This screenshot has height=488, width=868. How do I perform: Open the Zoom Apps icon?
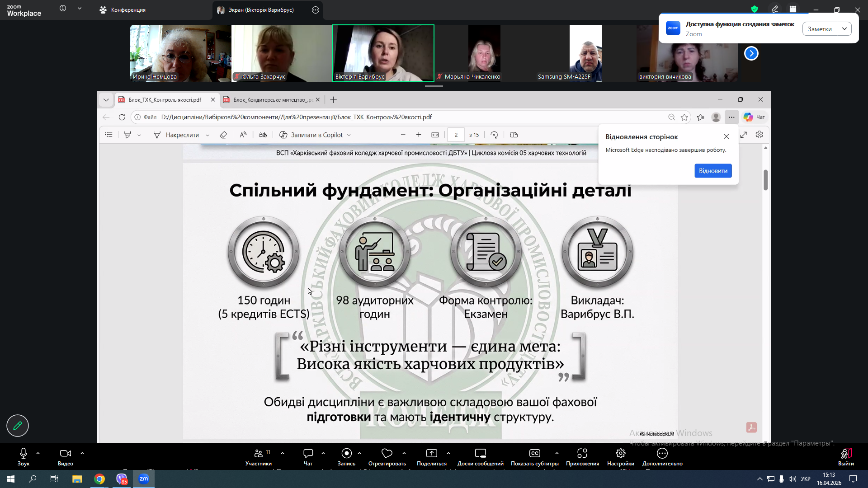pos(582,453)
